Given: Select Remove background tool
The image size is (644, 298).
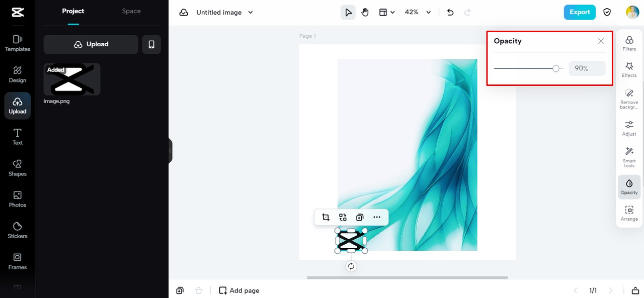Looking at the screenshot, I should pos(629,98).
